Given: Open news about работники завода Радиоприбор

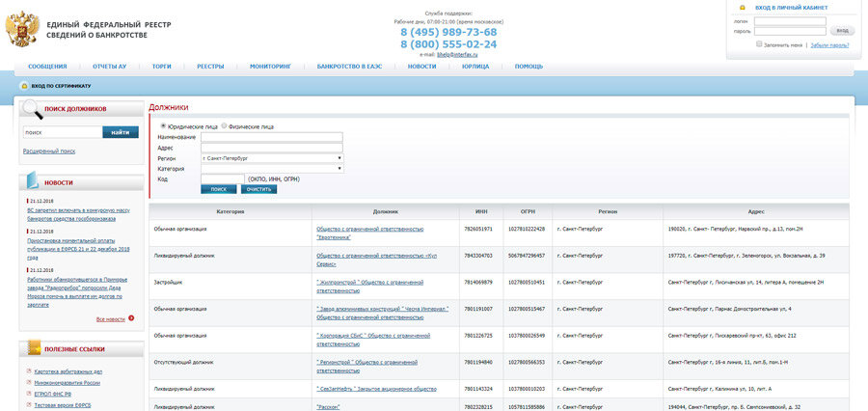Looking at the screenshot, I should click(x=77, y=292).
